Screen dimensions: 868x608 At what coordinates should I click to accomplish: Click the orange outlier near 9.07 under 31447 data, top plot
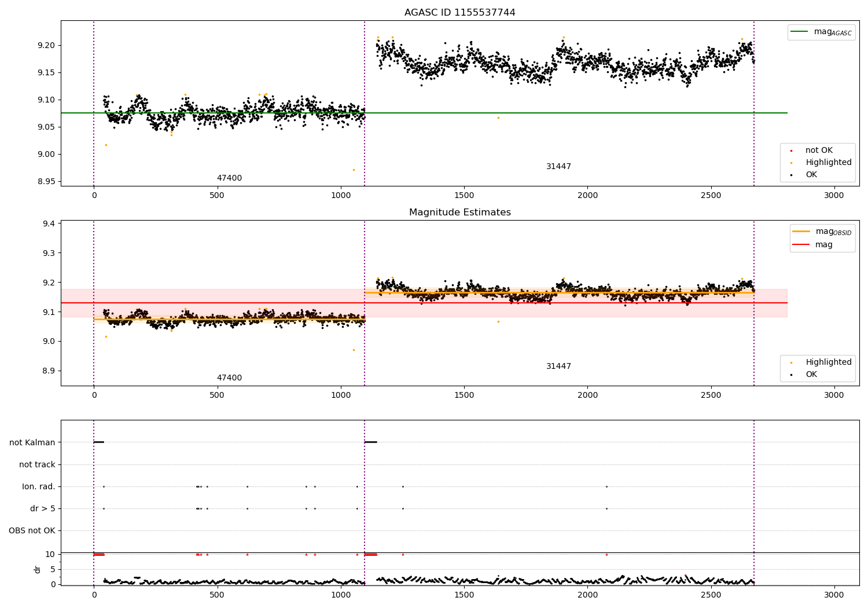click(498, 118)
